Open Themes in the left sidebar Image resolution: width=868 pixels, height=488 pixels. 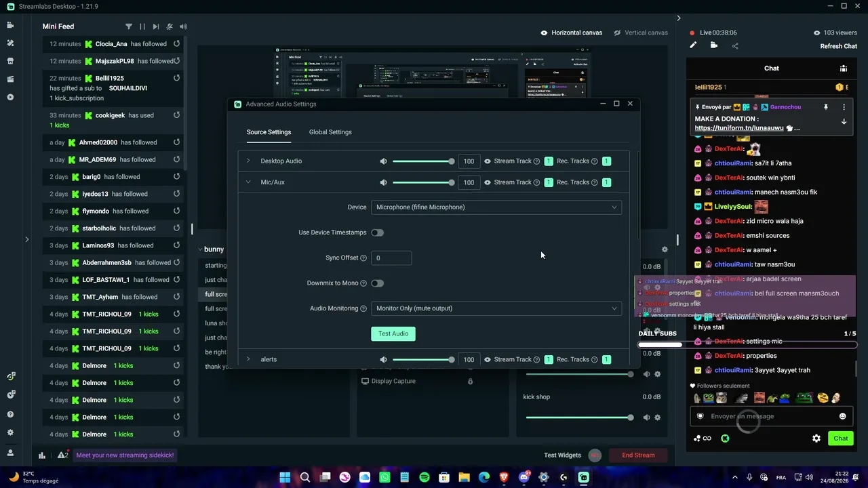pos(10,43)
